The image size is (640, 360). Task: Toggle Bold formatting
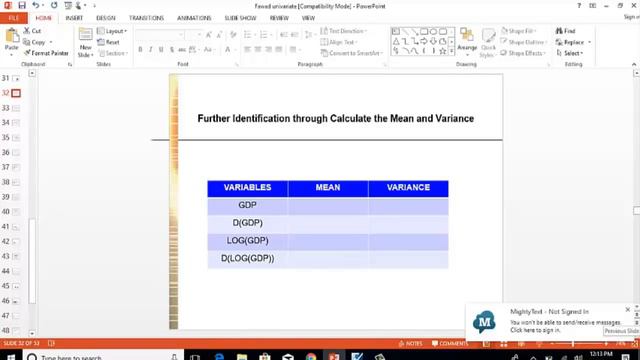tap(140, 49)
